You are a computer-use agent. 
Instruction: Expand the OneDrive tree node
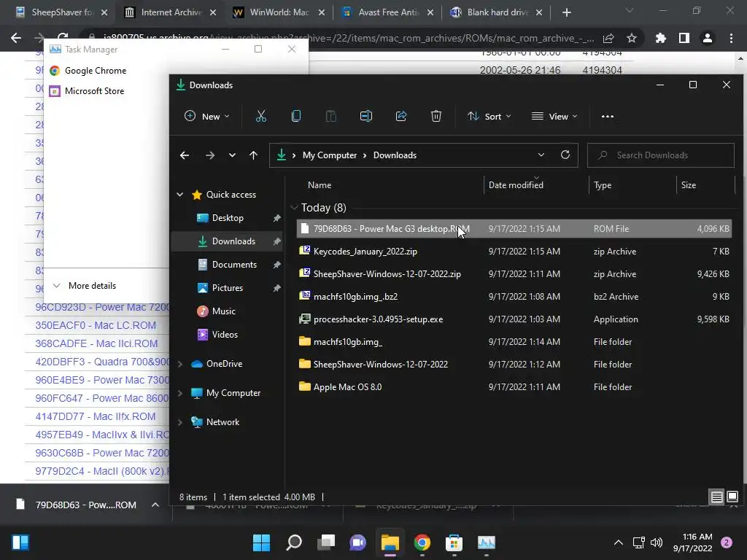[x=180, y=364]
